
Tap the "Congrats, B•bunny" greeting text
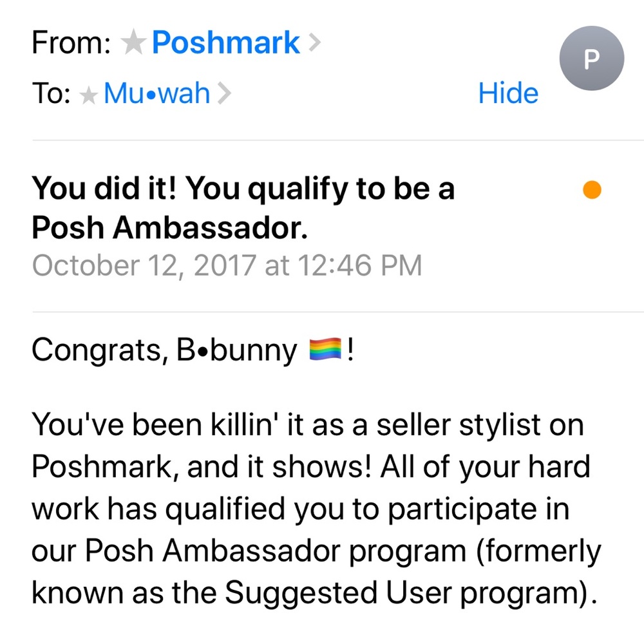[x=164, y=351]
